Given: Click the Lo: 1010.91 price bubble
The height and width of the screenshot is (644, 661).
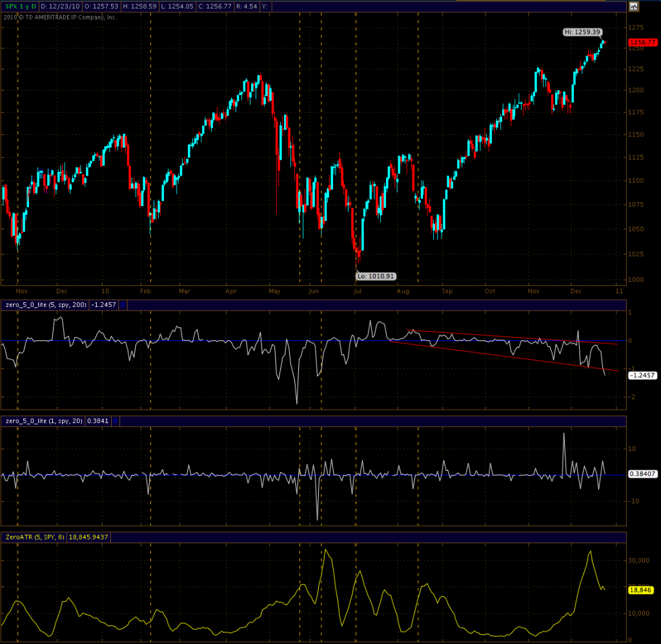Looking at the screenshot, I should pos(376,276).
